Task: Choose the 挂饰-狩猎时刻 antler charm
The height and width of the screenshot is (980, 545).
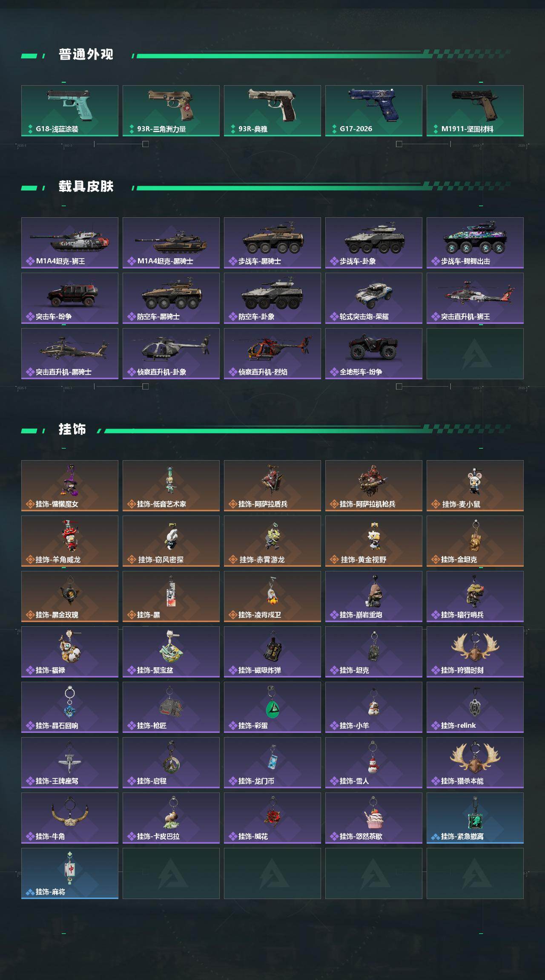Action: [x=475, y=652]
